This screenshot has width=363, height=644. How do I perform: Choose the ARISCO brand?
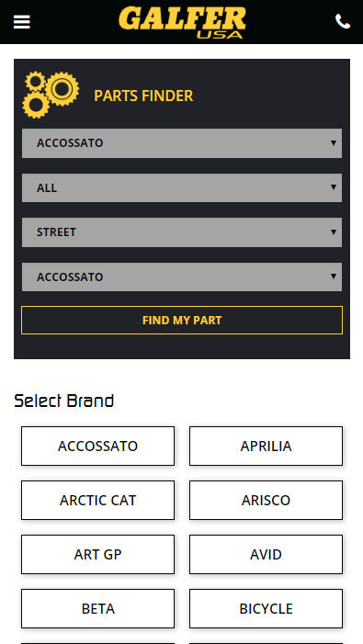(x=267, y=501)
